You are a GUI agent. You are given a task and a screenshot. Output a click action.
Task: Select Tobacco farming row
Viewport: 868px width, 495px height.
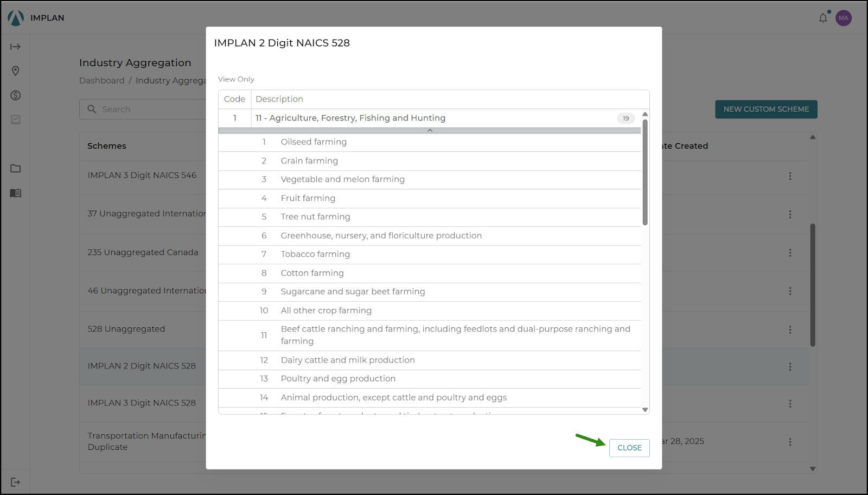tap(430, 255)
